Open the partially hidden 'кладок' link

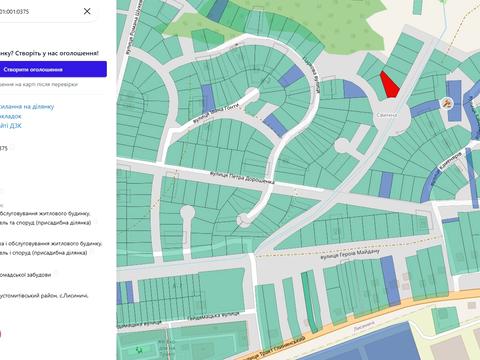coord(11,116)
